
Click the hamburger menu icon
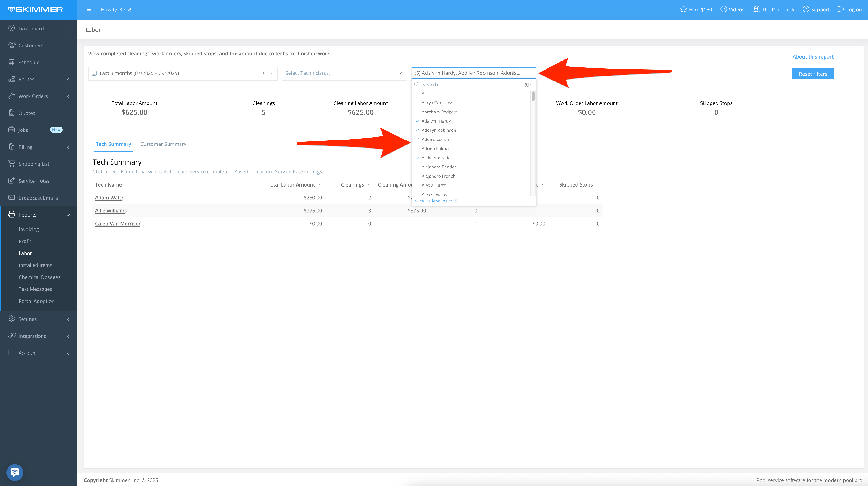pos(89,10)
